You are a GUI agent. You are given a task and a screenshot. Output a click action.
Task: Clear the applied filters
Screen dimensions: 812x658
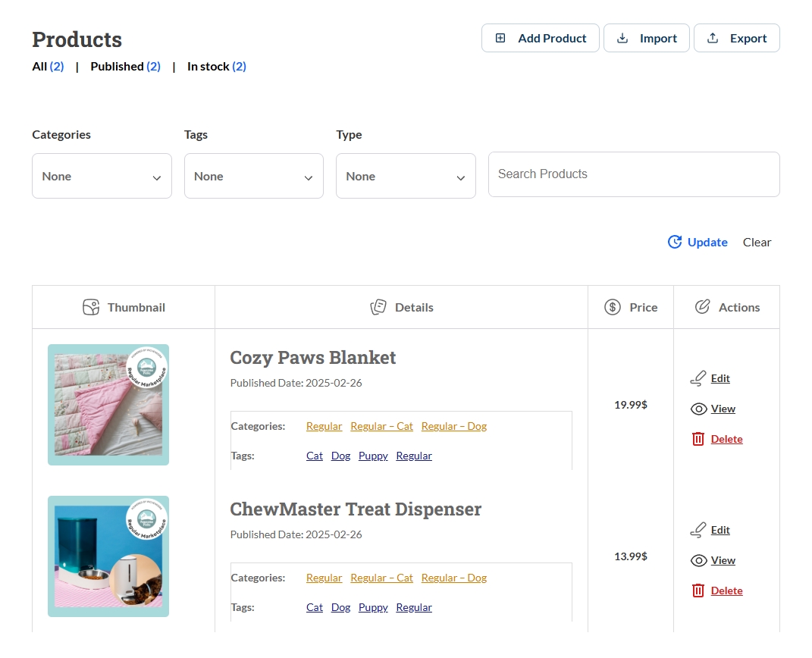[x=757, y=242]
